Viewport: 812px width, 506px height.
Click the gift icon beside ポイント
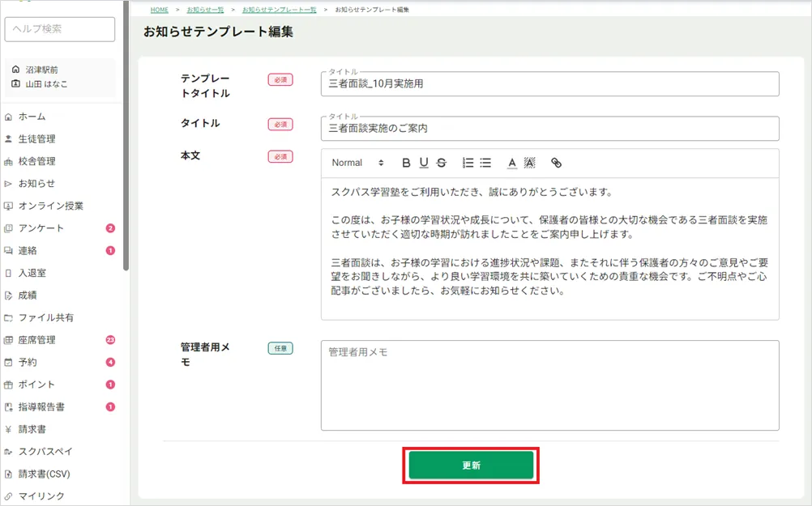[x=8, y=385]
